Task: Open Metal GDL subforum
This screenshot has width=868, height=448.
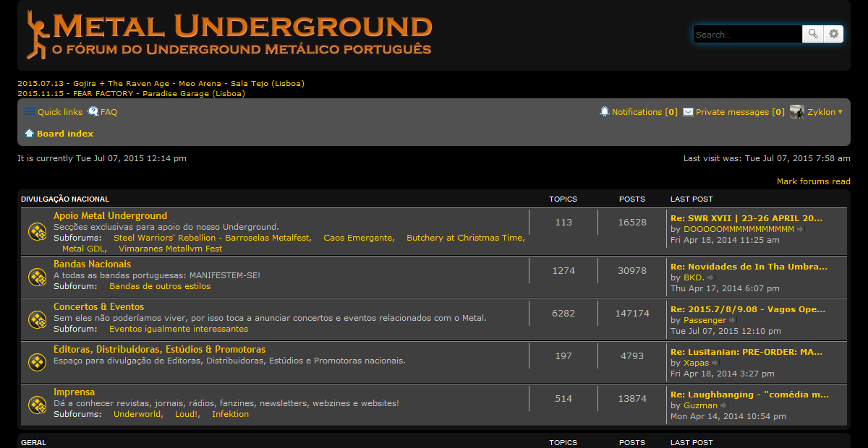Action: [83, 249]
